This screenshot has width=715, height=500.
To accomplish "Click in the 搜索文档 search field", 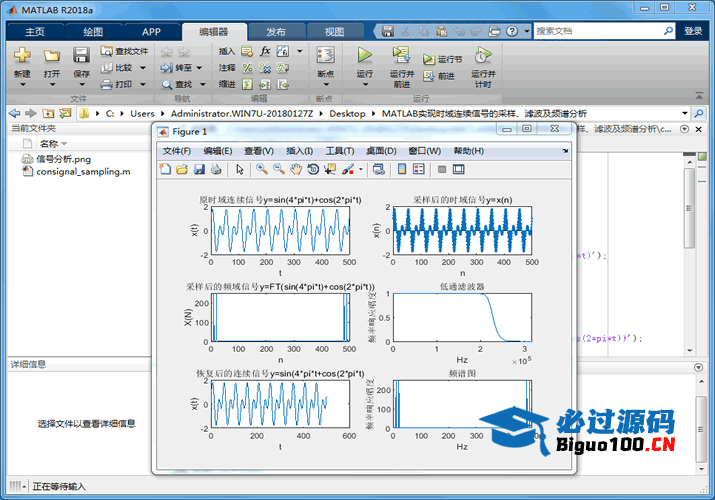I will pos(598,31).
